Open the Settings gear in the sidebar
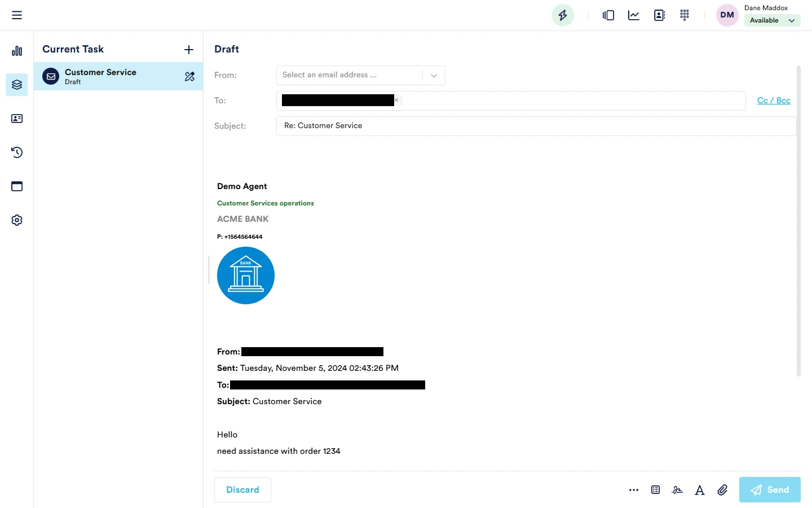This screenshot has height=508, width=812. pyautogui.click(x=17, y=220)
